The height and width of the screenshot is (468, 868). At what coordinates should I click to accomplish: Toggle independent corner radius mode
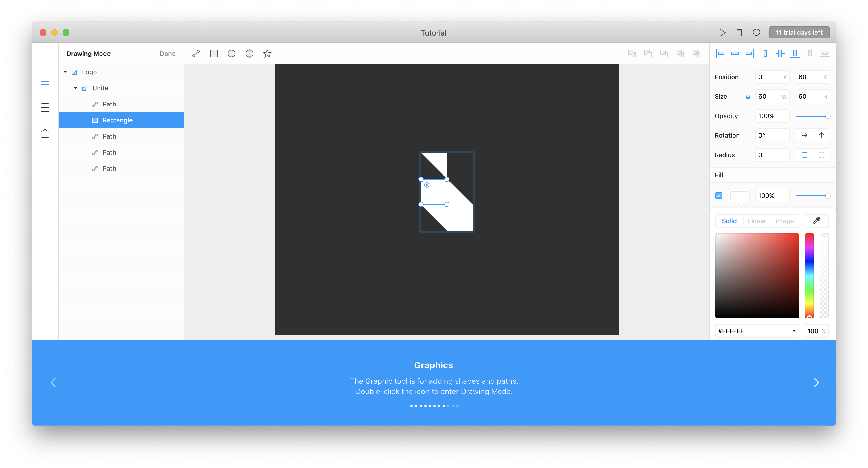pyautogui.click(x=821, y=155)
